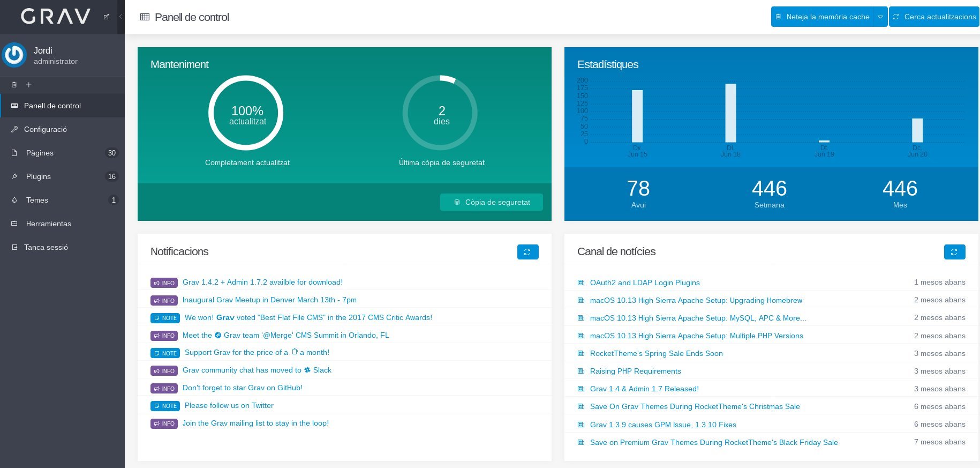
Task: Click "1 mesos abans" timestamp
Action: 940,282
